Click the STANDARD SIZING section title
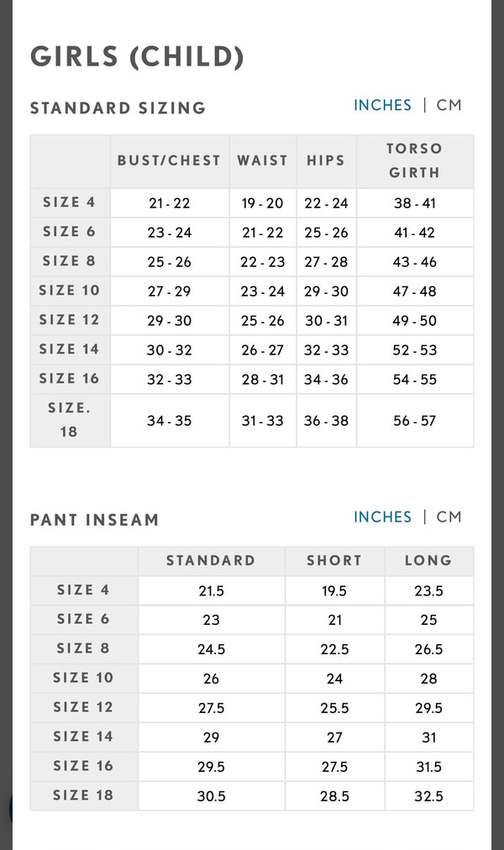504x850 pixels. pos(118,108)
